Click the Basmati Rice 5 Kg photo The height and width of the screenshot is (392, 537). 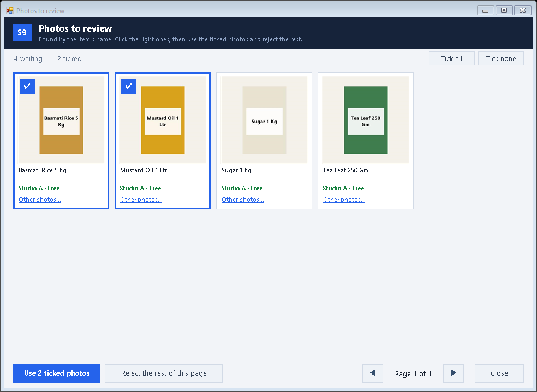point(61,120)
